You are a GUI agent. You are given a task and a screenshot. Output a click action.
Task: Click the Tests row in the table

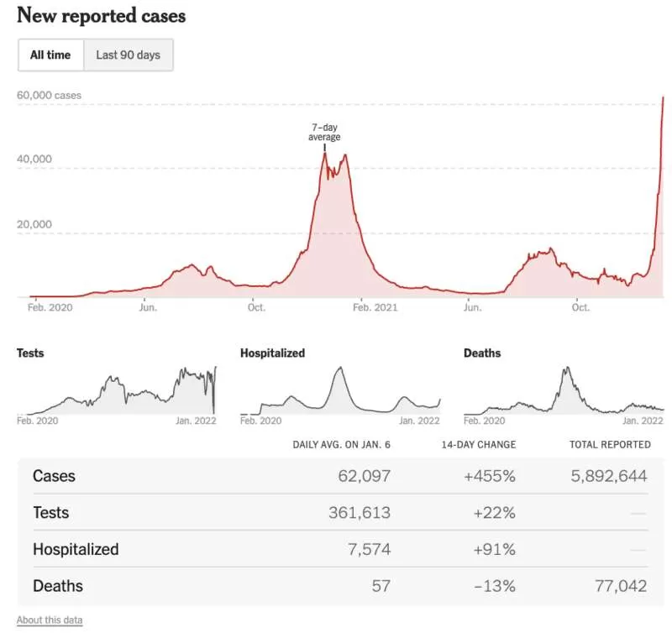point(340,513)
